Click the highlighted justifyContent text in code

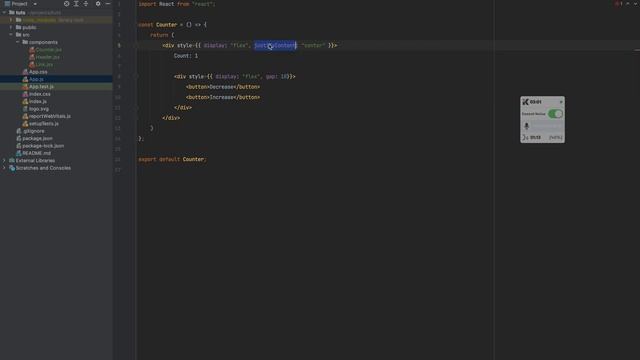(x=275, y=45)
